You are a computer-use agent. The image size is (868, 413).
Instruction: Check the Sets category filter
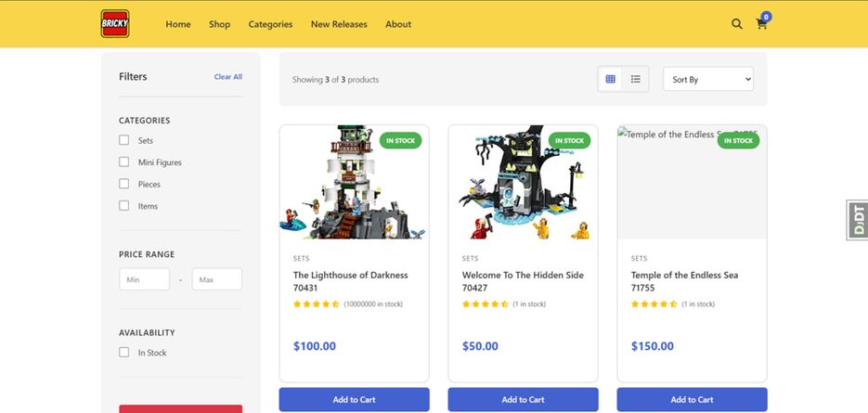coord(124,140)
